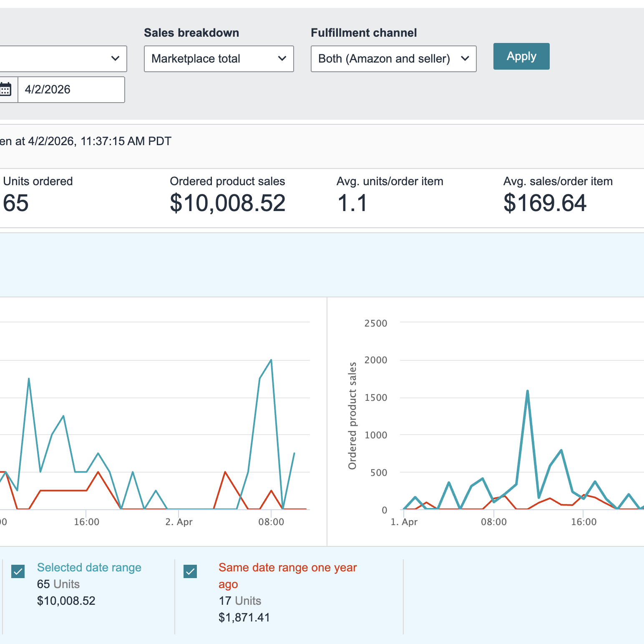Click the Apply button
The width and height of the screenshot is (644, 644).
tap(521, 56)
